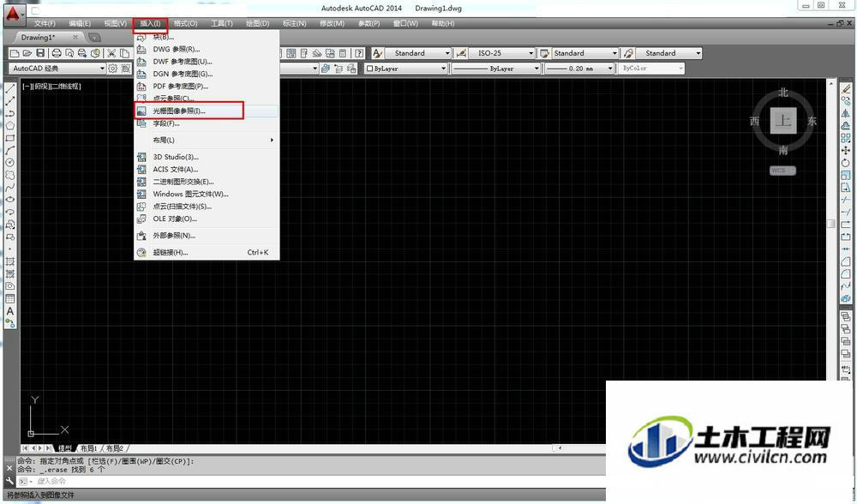Click the Save floppy disk icon
This screenshot has height=504, width=857.
[x=40, y=53]
